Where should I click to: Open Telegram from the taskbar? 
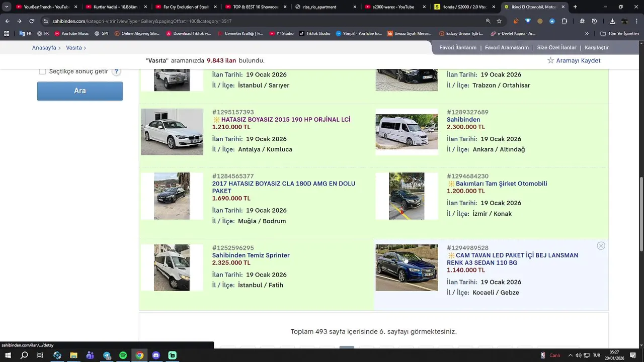click(107, 355)
